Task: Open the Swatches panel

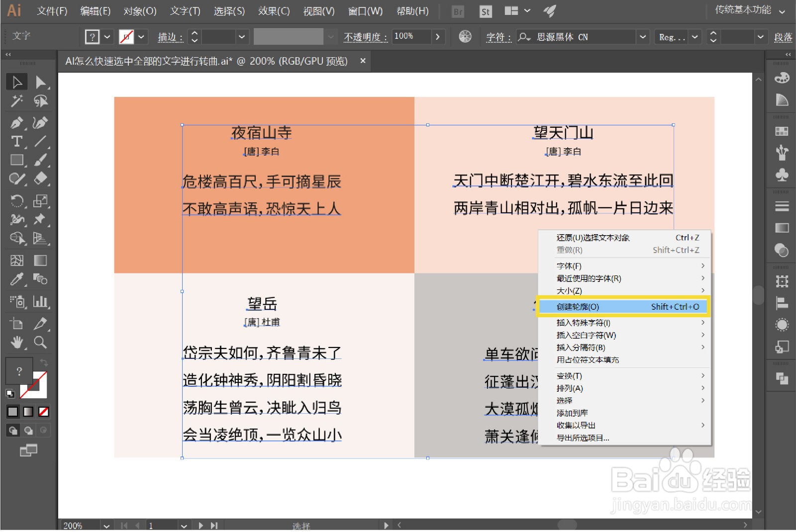Action: coord(781,130)
